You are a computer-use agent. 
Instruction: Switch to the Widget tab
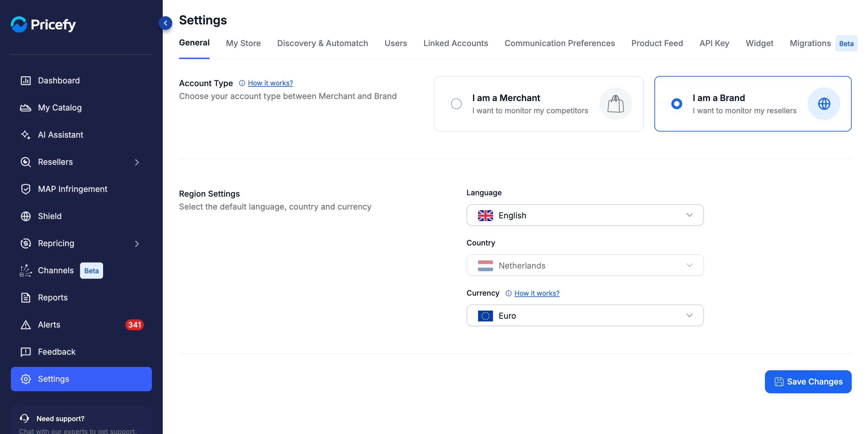coord(759,43)
